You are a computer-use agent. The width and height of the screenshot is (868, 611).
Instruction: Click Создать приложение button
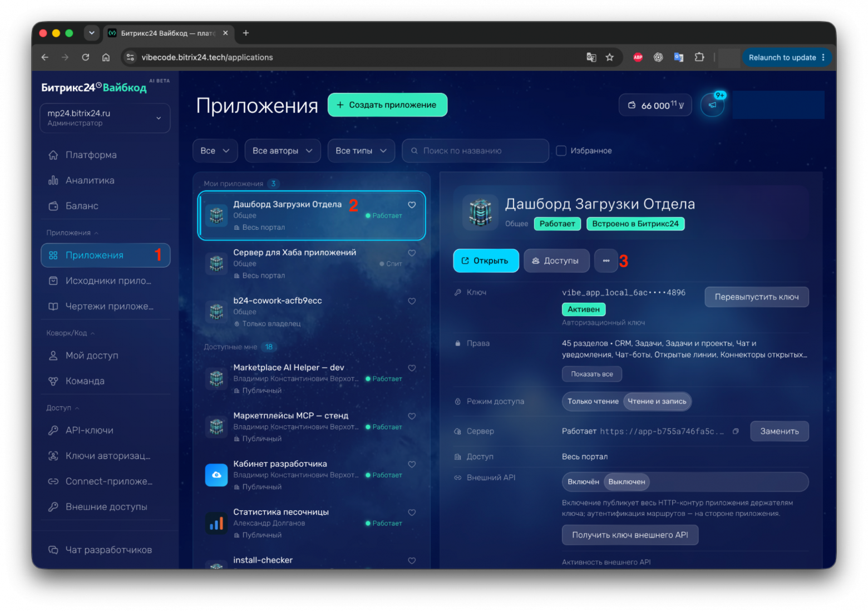click(x=387, y=105)
